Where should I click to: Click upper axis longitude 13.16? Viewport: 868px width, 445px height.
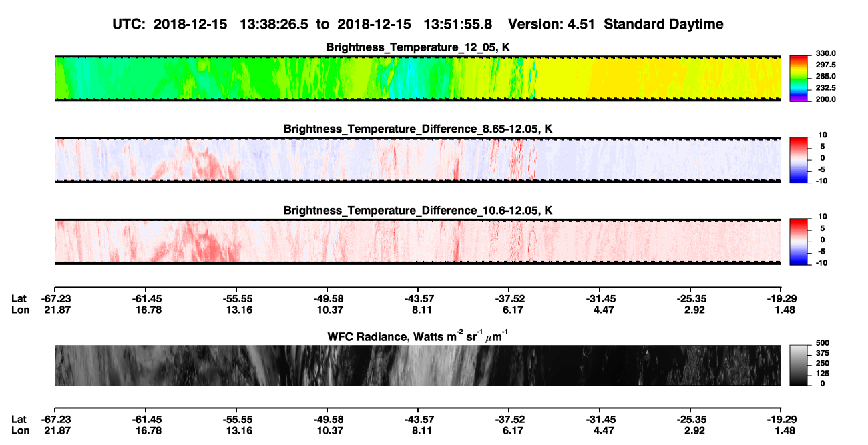click(241, 310)
